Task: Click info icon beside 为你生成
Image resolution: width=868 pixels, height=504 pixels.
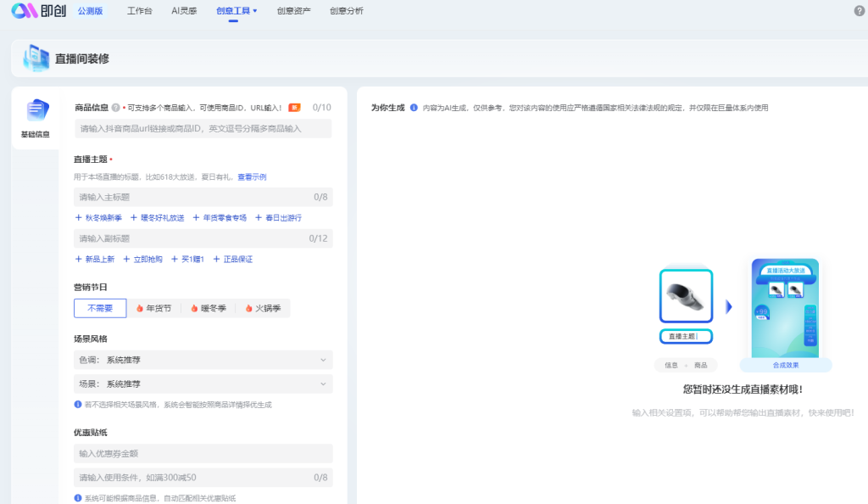Action: pos(414,108)
